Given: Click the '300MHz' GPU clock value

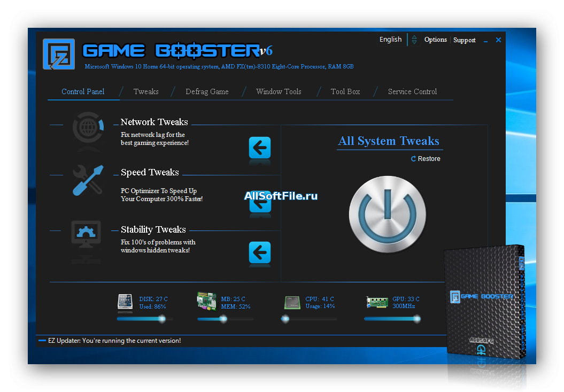Looking at the screenshot, I should pyautogui.click(x=404, y=306).
